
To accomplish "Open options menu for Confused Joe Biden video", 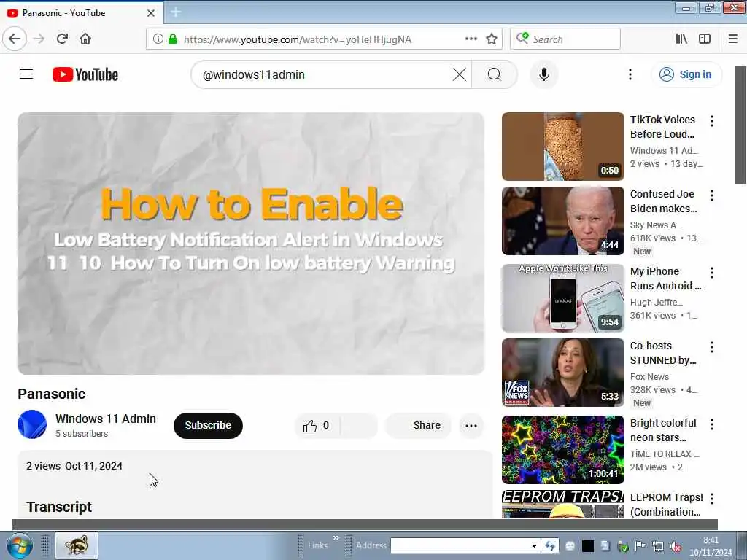I will point(712,195).
